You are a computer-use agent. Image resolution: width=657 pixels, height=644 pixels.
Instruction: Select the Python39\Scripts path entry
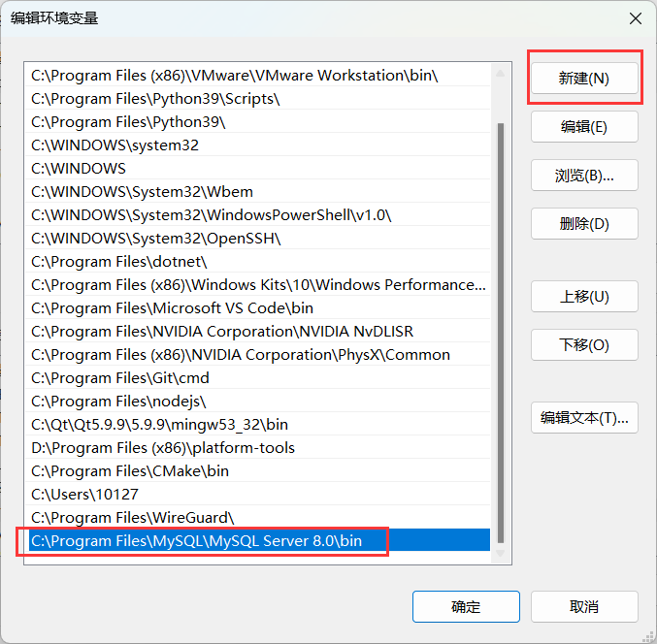tap(155, 99)
